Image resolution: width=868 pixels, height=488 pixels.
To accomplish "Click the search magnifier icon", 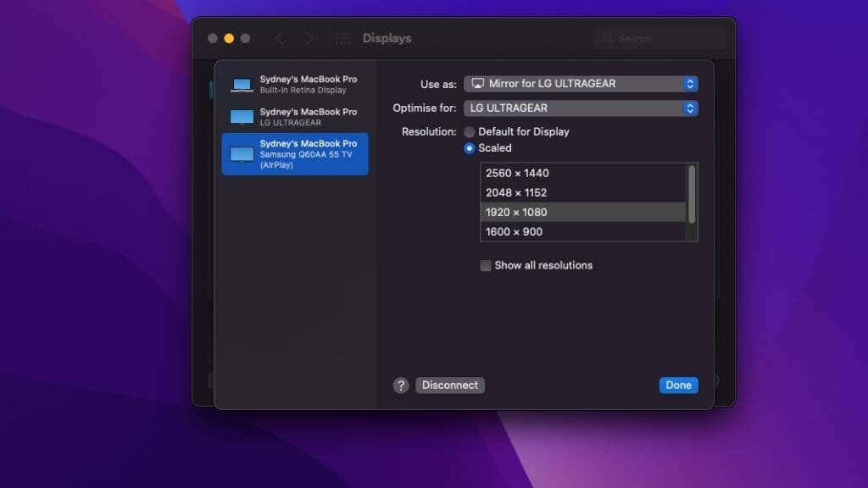I will [608, 38].
